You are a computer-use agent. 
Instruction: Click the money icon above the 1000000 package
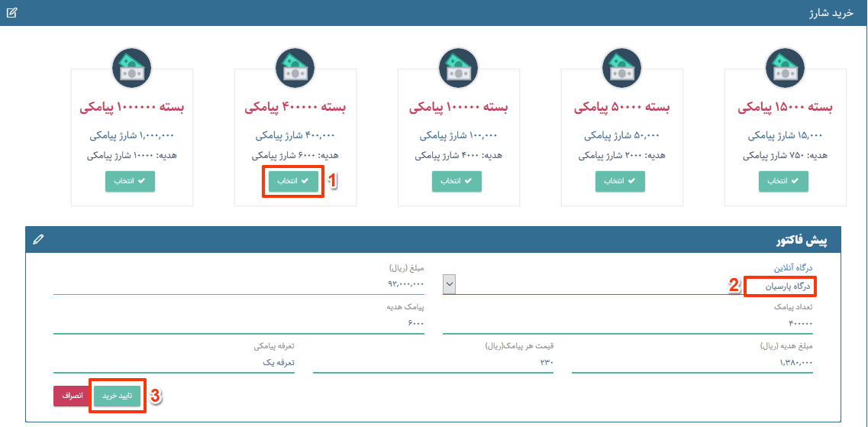pyautogui.click(x=132, y=68)
